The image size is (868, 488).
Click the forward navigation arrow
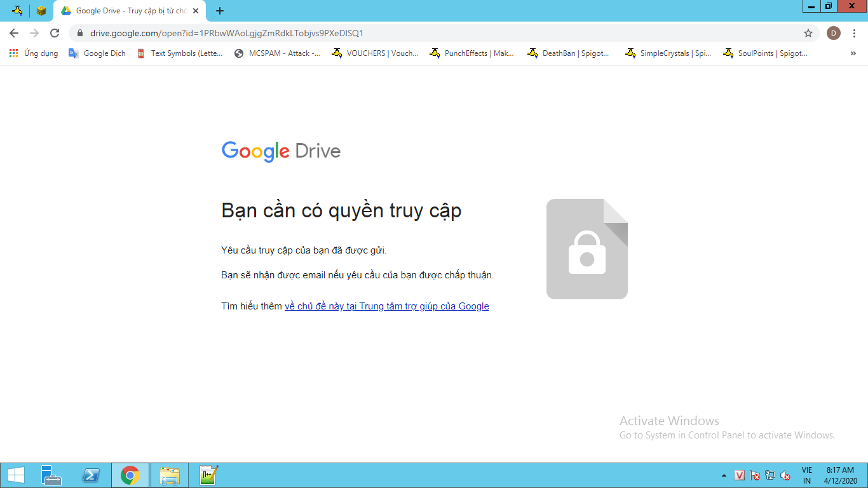[x=34, y=33]
